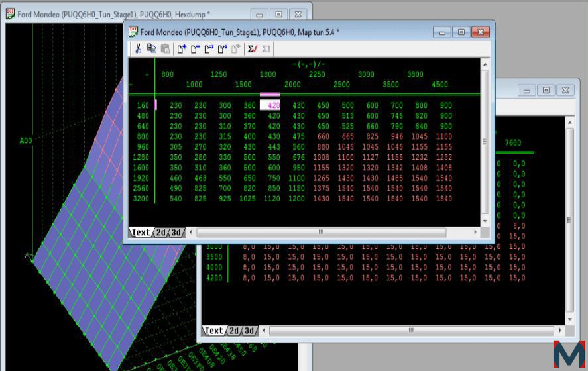Click the Map tun horizontal scrollbar thumb
The height and width of the screenshot is (371, 588).
322,232
